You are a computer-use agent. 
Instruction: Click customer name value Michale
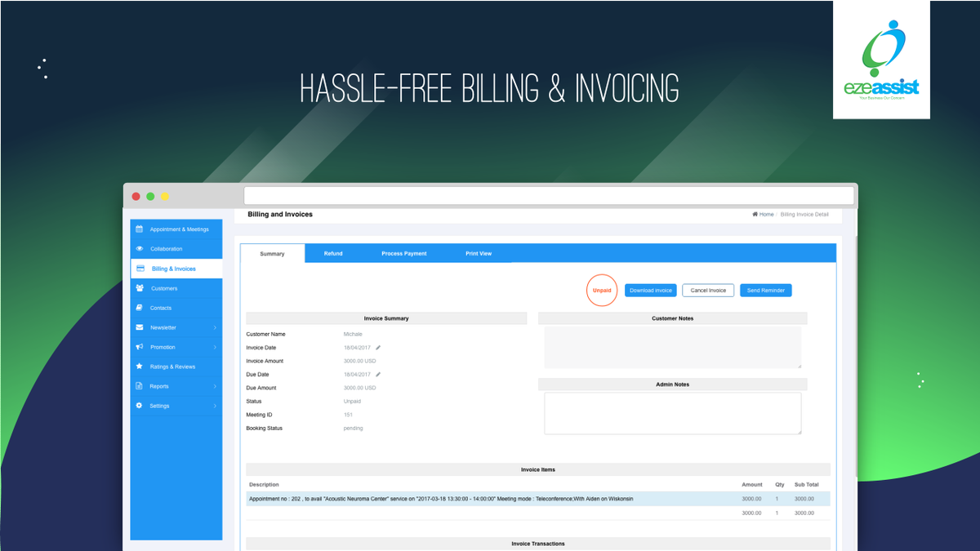(x=353, y=334)
